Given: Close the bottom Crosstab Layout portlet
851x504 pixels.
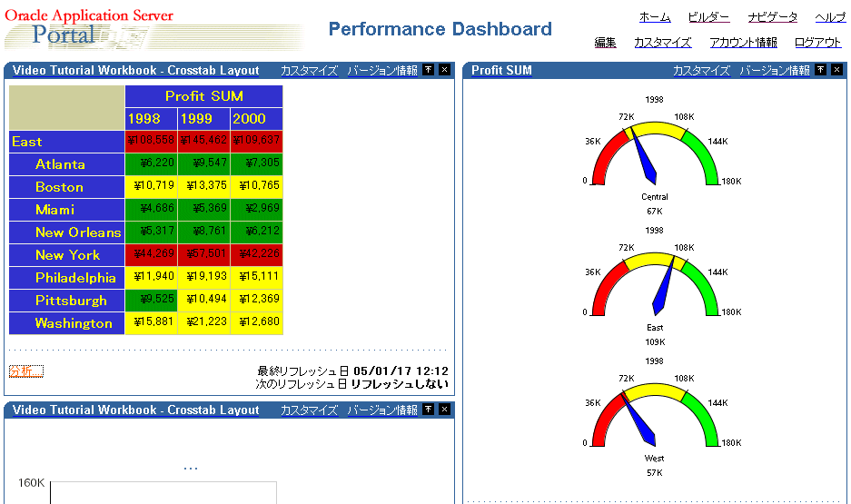Looking at the screenshot, I should 444,409.
